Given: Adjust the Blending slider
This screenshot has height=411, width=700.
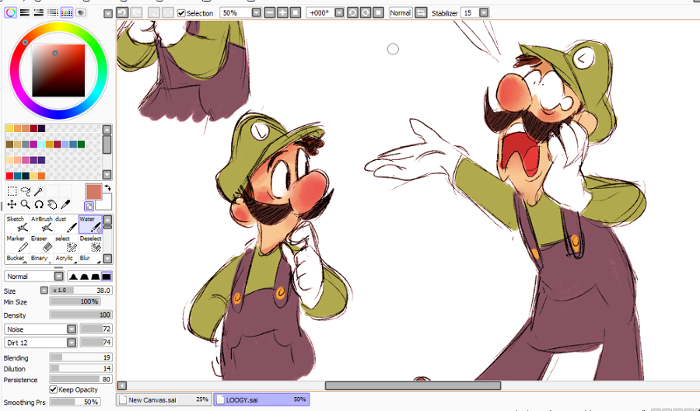Looking at the screenshot, I should pyautogui.click(x=81, y=357).
